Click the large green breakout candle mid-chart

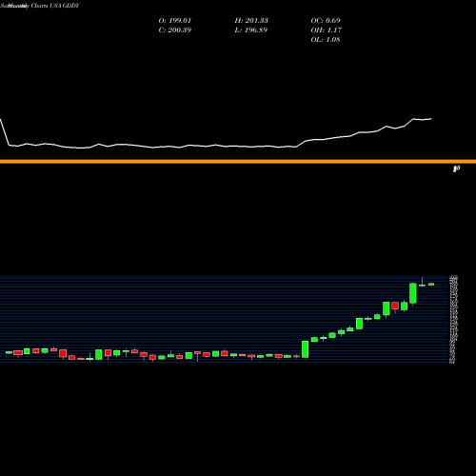(x=305, y=349)
